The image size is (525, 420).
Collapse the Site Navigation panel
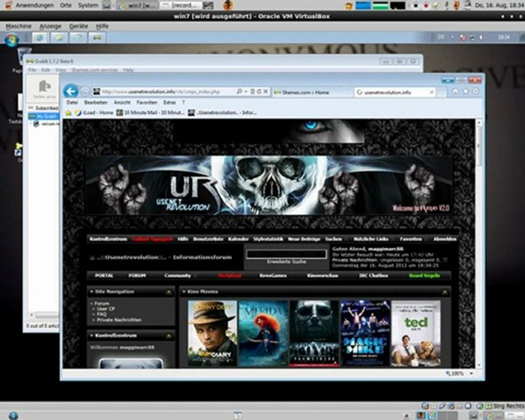169,292
